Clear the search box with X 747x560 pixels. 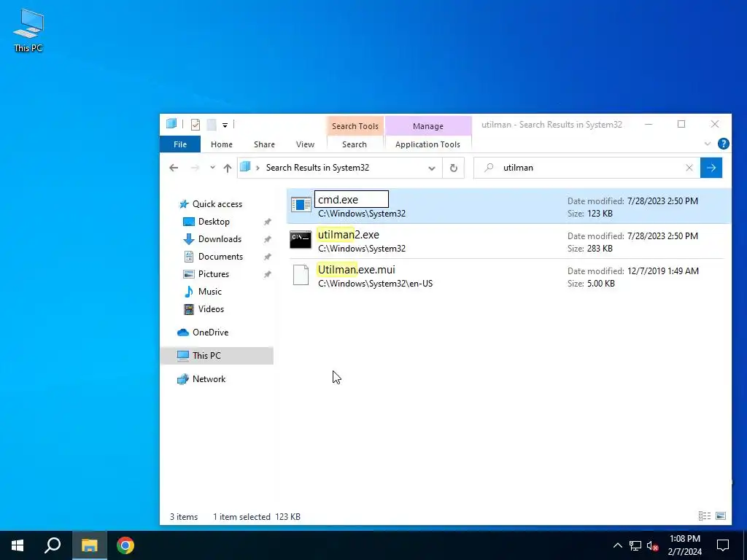(x=689, y=168)
